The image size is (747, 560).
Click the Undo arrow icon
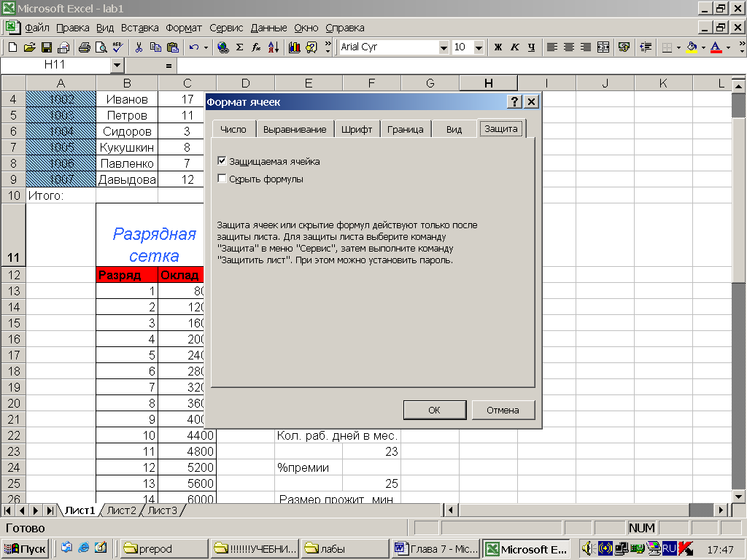coord(193,47)
